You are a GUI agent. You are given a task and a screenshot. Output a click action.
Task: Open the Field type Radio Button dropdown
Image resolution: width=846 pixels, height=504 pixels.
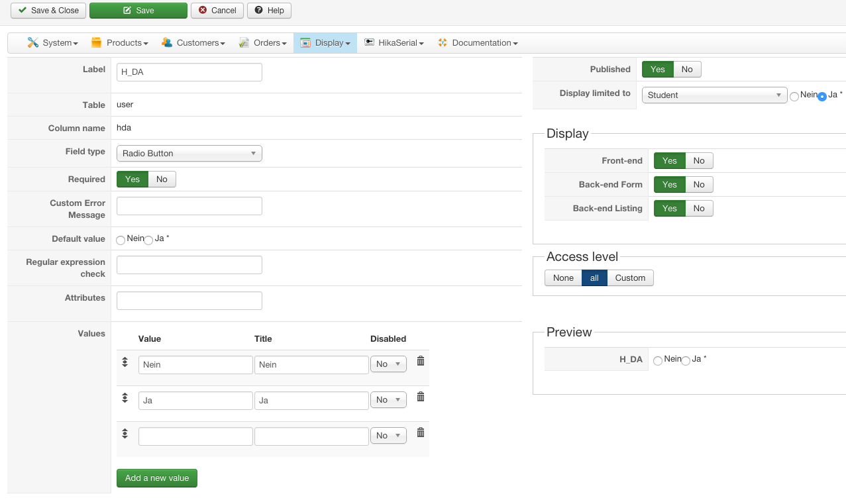[x=189, y=154]
